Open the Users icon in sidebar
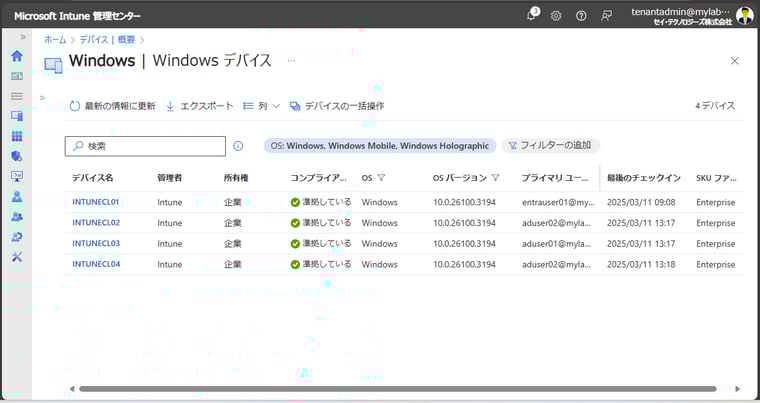760x403 pixels. point(17,196)
